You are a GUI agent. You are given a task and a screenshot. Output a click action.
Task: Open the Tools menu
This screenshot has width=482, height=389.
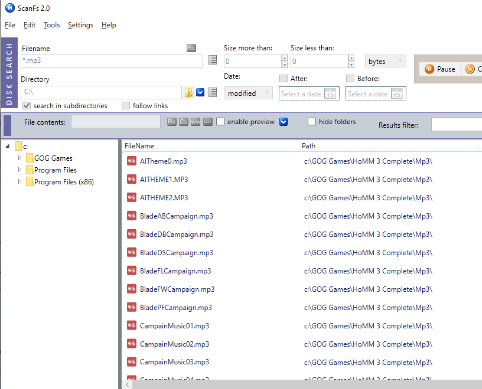coord(52,25)
